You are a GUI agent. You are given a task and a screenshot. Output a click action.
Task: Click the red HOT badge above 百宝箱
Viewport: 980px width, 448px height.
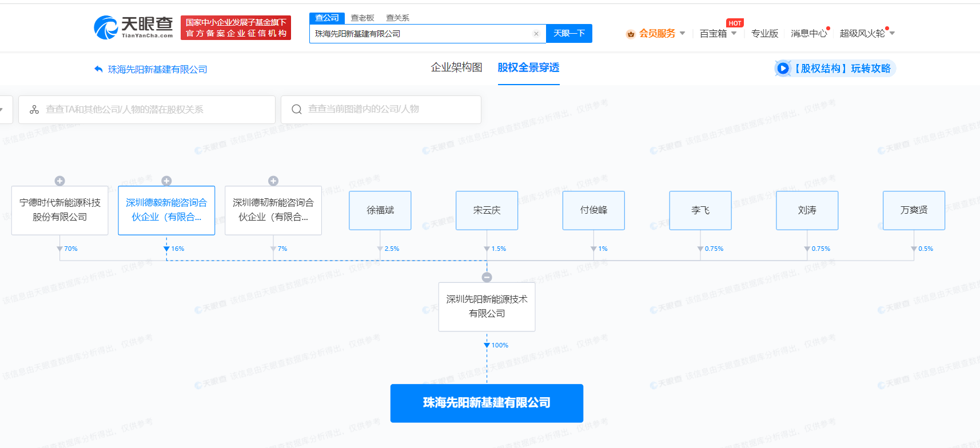[735, 23]
